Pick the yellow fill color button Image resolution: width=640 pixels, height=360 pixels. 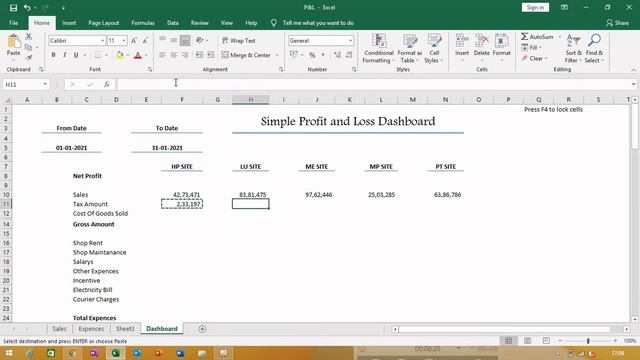(120, 55)
